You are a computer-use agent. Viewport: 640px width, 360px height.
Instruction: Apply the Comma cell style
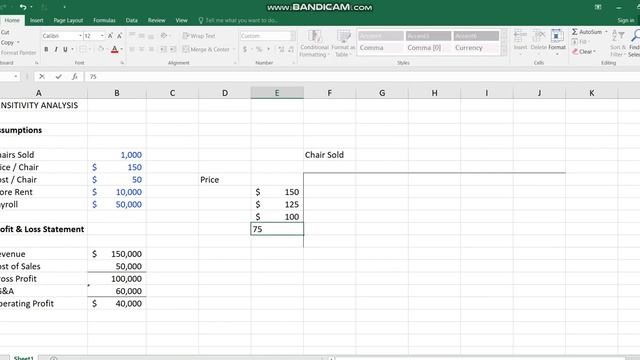(380, 48)
